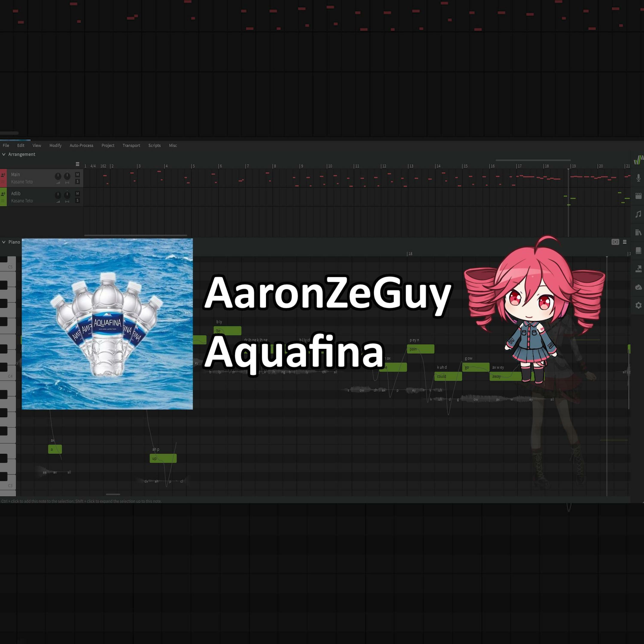Open the Edit menu

pos(21,145)
